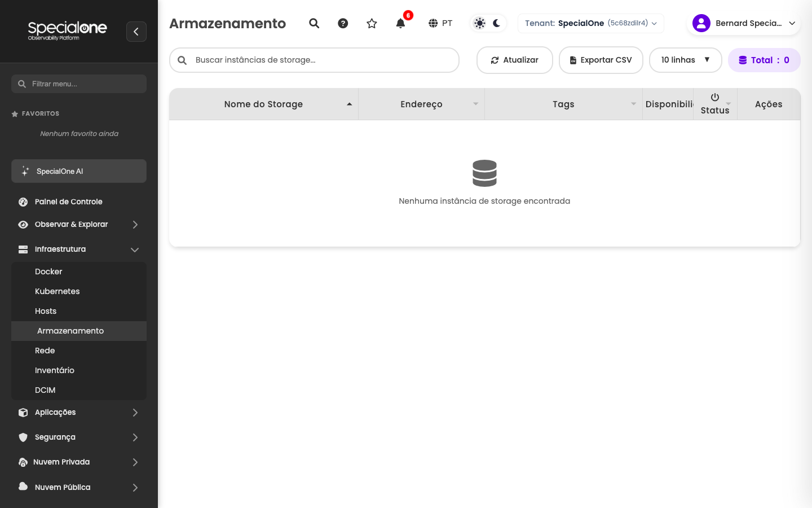Click the Disponibilidade column header
This screenshot has height=508, width=812.
tap(668, 104)
